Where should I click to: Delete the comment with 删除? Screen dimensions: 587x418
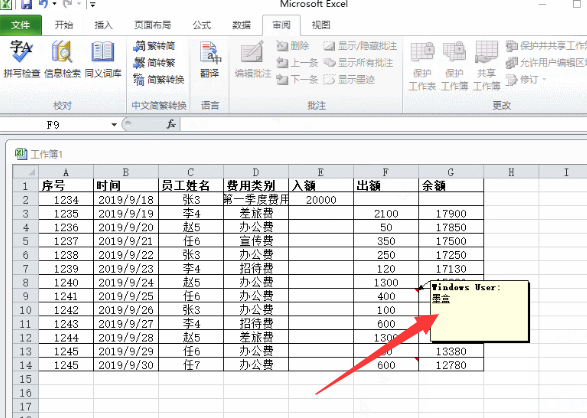tap(293, 46)
